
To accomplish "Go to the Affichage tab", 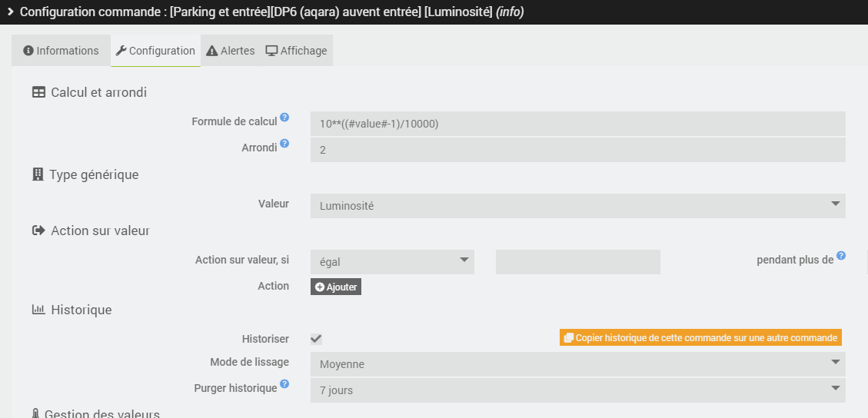I will coord(297,51).
